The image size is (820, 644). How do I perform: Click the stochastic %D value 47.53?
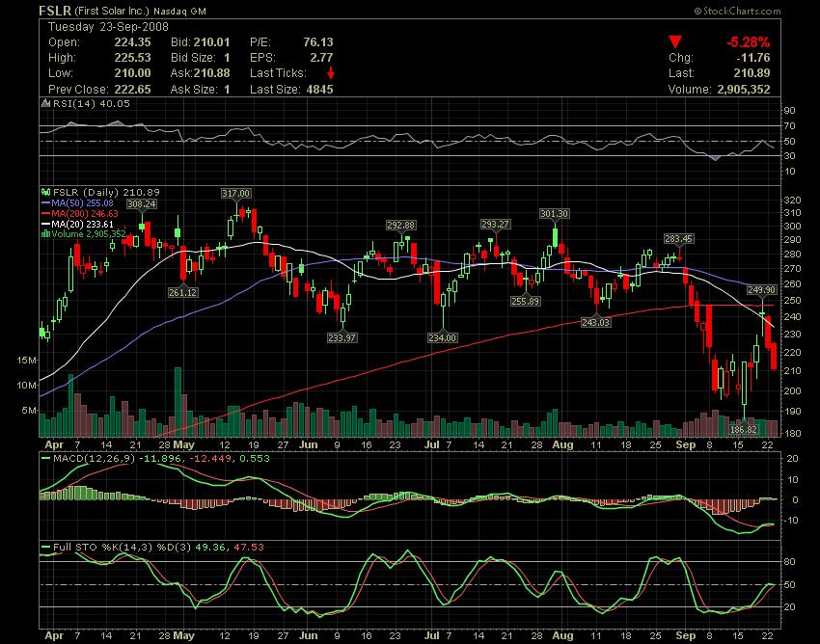[x=249, y=548]
